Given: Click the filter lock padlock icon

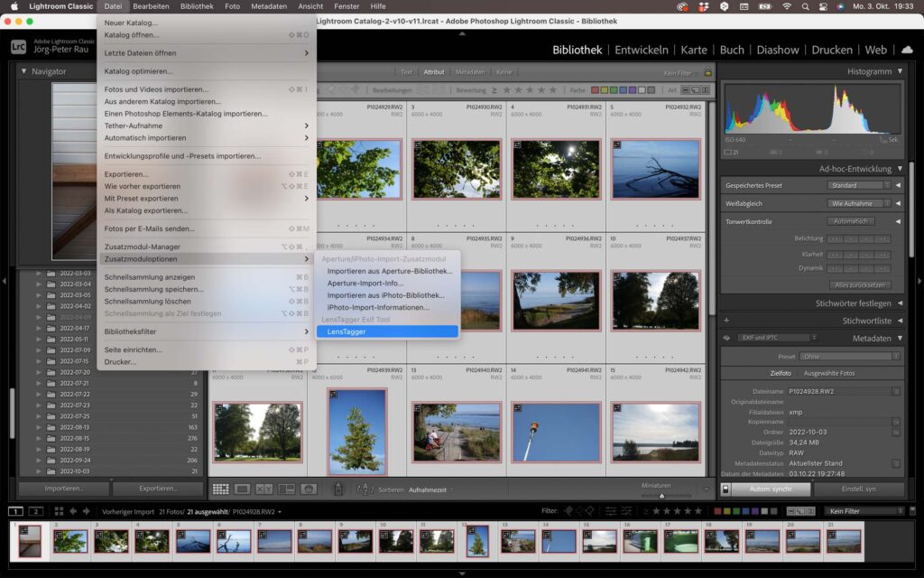Looking at the screenshot, I should 707,72.
